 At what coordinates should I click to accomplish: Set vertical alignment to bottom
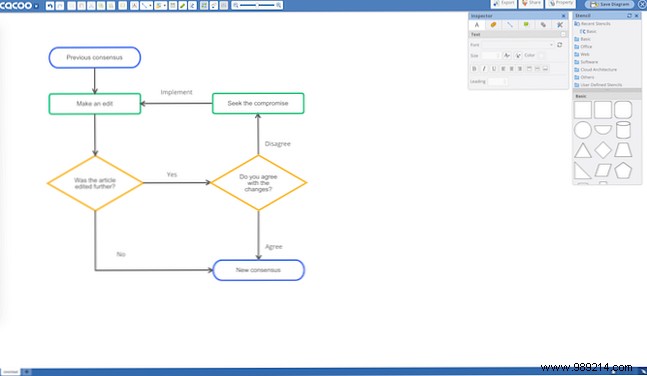coord(545,69)
